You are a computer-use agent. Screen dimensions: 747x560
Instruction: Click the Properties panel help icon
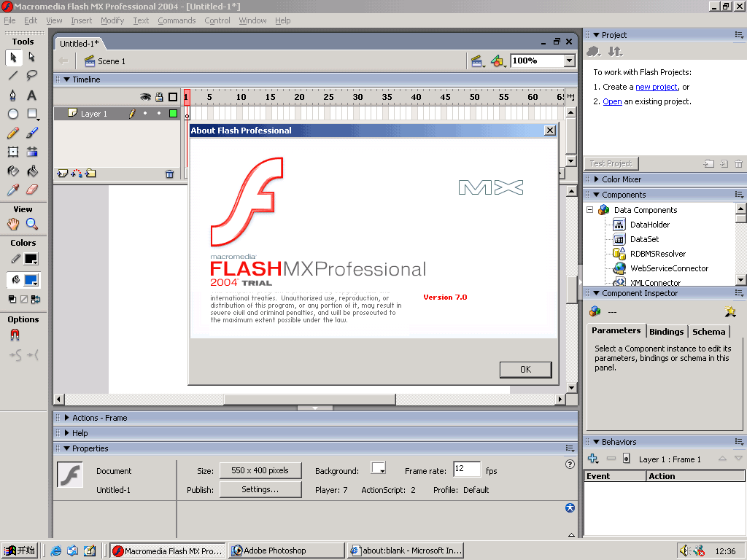click(570, 464)
